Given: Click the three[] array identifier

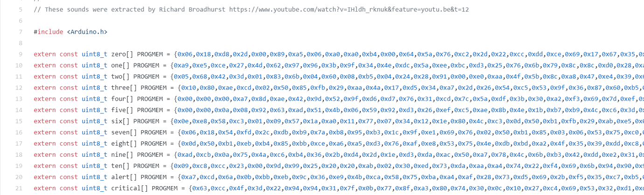Looking at the screenshot, I should (124, 88).
